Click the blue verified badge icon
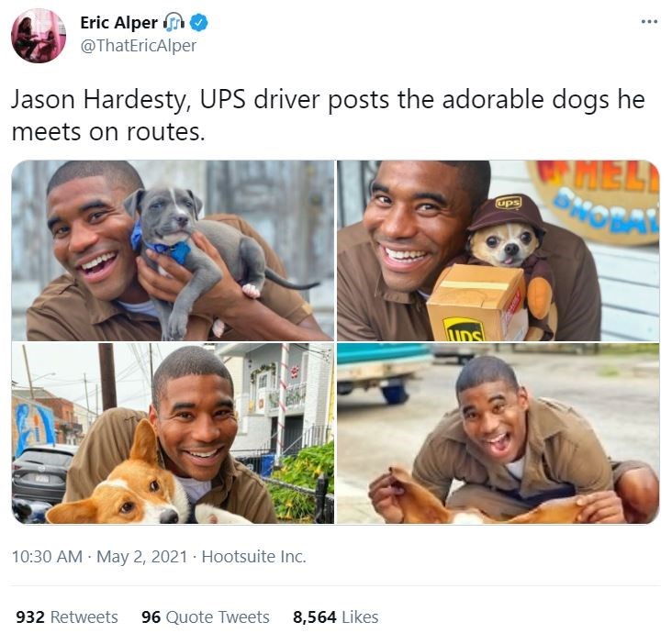This screenshot has height=633, width=672. tap(199, 23)
